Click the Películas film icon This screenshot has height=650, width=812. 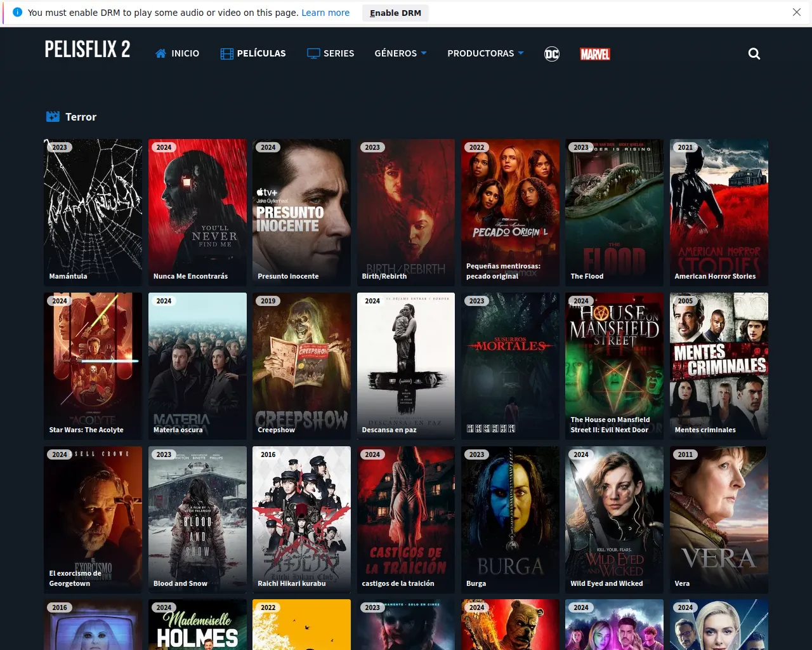227,53
